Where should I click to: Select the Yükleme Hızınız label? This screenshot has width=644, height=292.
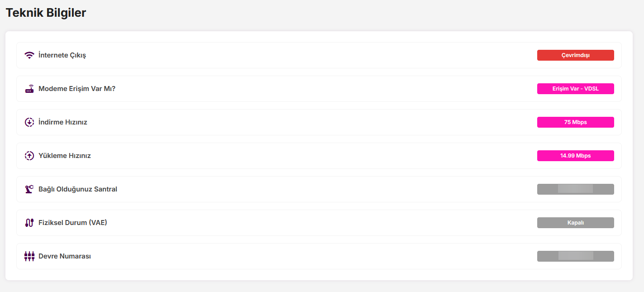coord(65,156)
